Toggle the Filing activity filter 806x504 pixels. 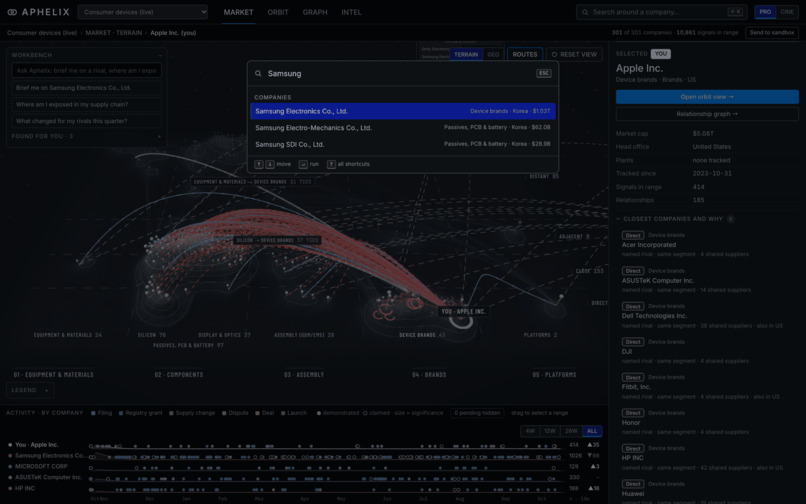101,413
